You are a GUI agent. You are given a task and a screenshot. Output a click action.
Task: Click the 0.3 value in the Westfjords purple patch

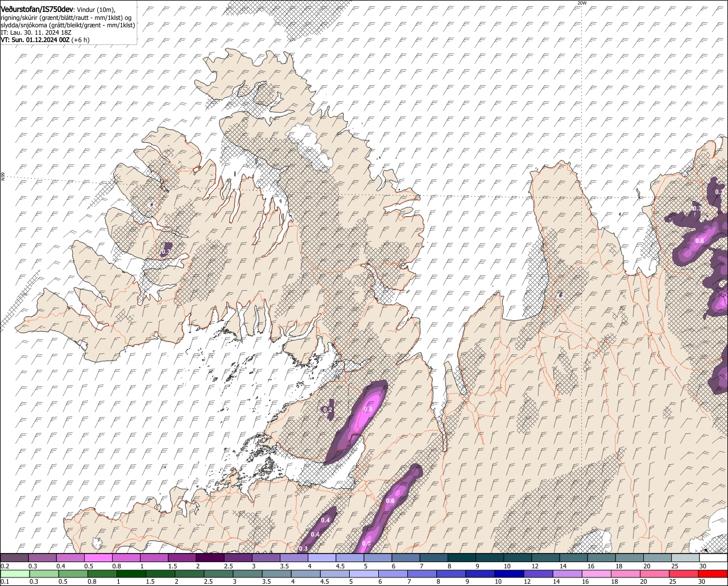click(x=166, y=251)
